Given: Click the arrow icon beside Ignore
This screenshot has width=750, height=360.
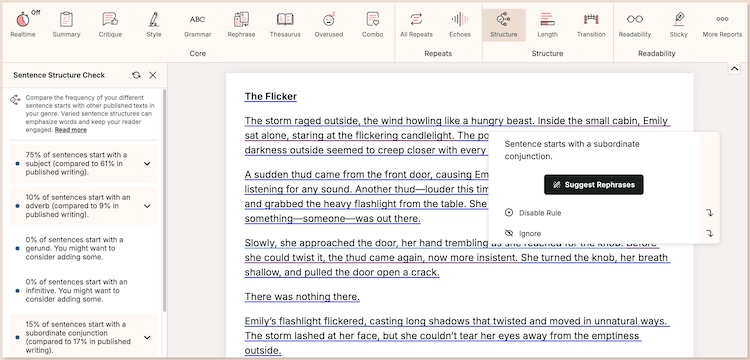Looking at the screenshot, I should 710,233.
